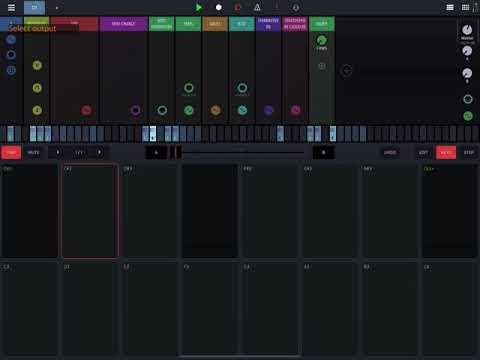Switch to the grid view icon
Image resolution: width=480 pixels, height=360 pixels.
[465, 7]
